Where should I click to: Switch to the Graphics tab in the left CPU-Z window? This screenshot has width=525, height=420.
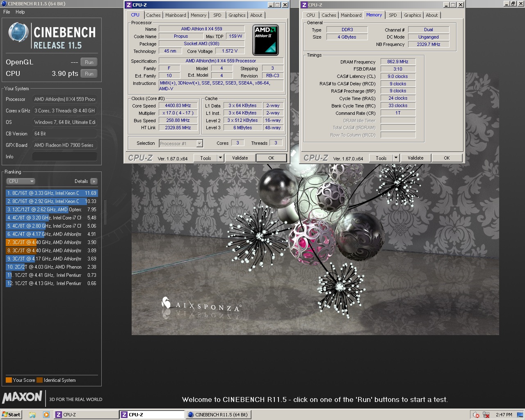pyautogui.click(x=237, y=15)
